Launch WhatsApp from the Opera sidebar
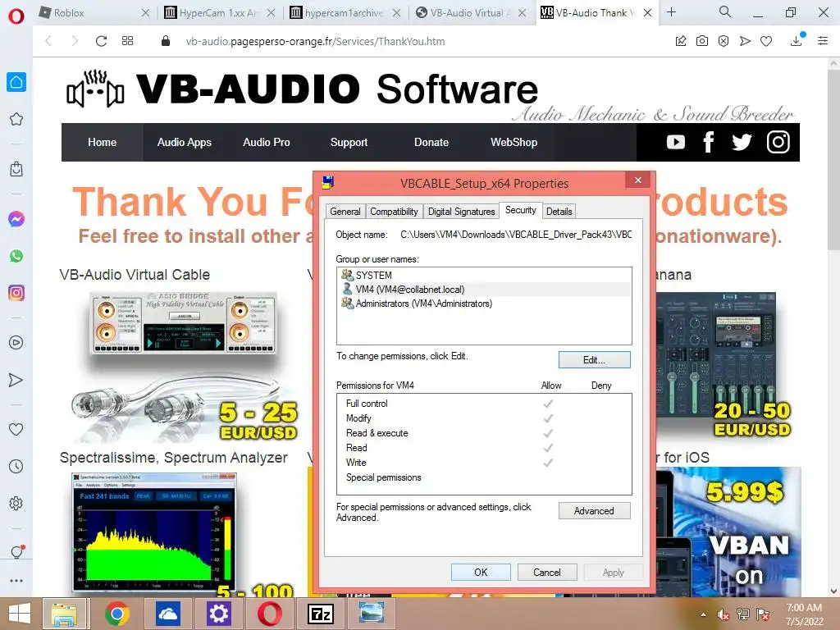The width and height of the screenshot is (840, 630). (16, 256)
